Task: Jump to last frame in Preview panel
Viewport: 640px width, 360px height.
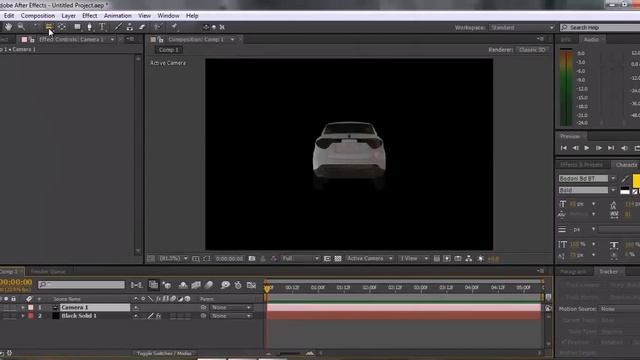Action: (x=611, y=148)
